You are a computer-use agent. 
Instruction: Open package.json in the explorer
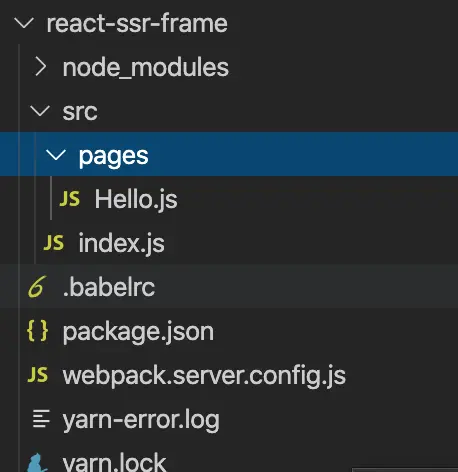[138, 332]
